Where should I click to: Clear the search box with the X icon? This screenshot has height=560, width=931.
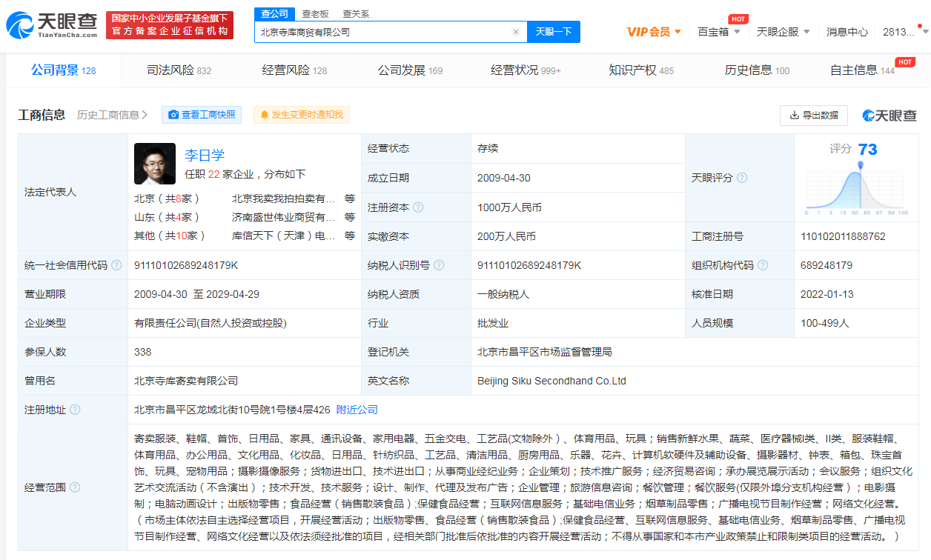tap(516, 32)
